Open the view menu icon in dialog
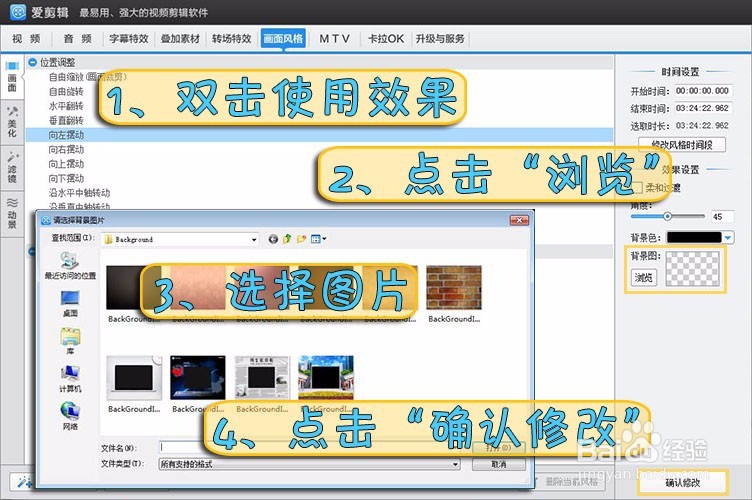This screenshot has height=500, width=752. 318,239
